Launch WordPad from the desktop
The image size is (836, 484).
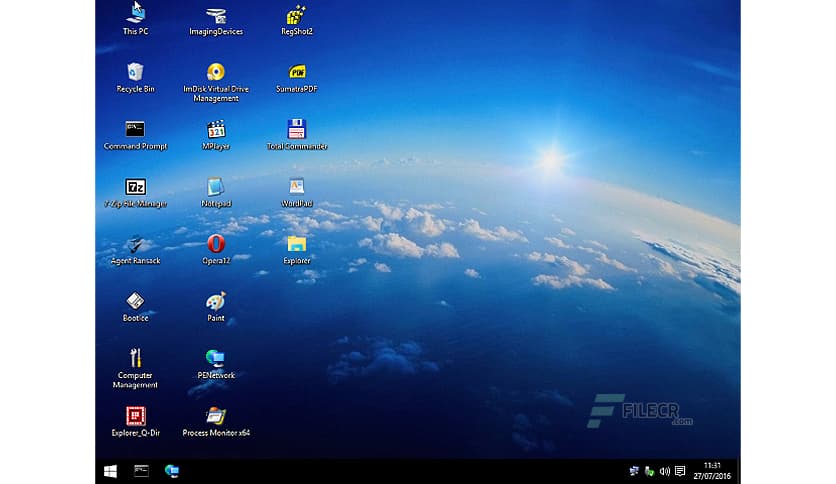coord(296,192)
